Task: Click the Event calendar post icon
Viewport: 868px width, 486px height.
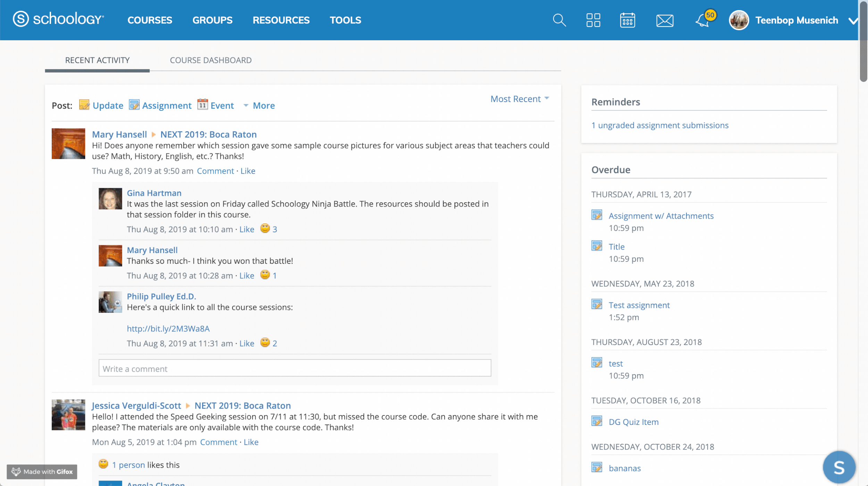Action: pyautogui.click(x=202, y=104)
